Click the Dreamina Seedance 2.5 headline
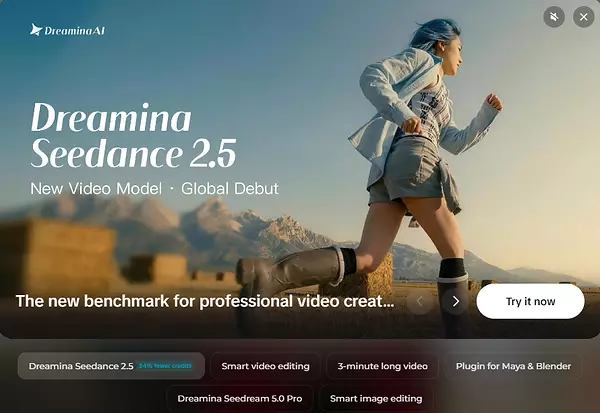 point(133,135)
